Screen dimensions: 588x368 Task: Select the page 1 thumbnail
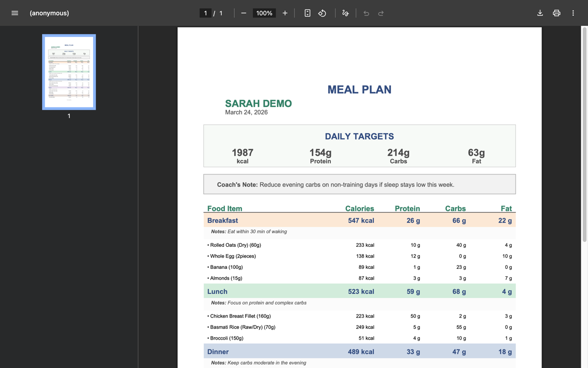(69, 72)
